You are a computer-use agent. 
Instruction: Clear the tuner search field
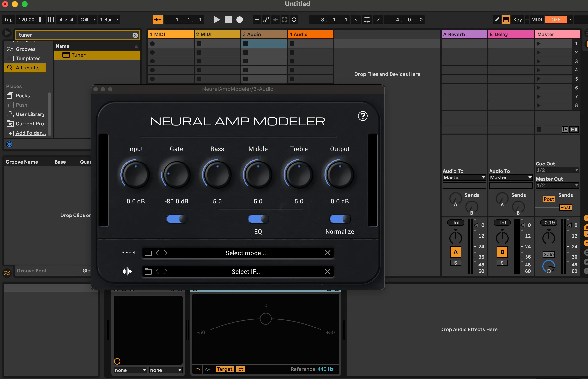[135, 35]
